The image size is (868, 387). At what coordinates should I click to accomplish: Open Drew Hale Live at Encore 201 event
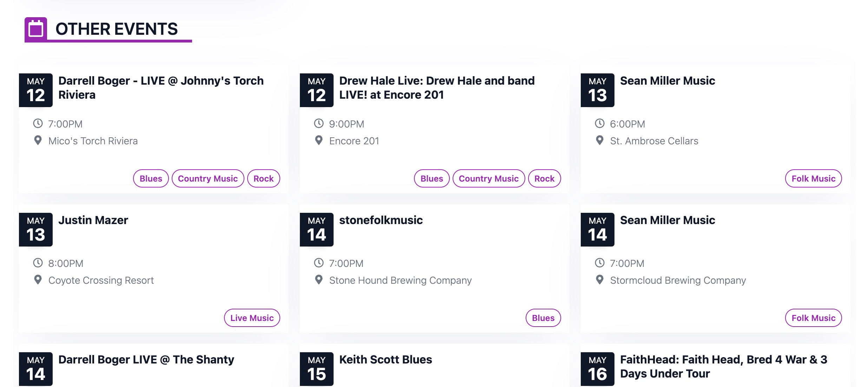pos(436,88)
